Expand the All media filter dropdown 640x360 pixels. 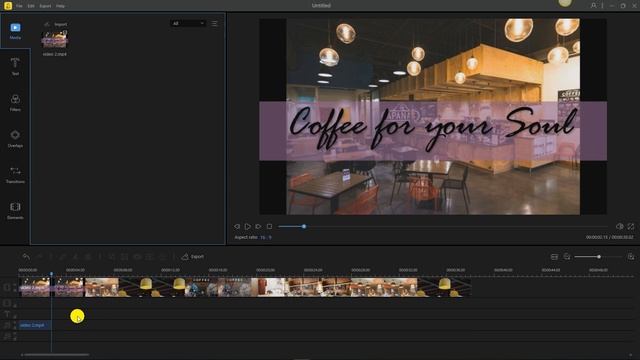tap(188, 23)
